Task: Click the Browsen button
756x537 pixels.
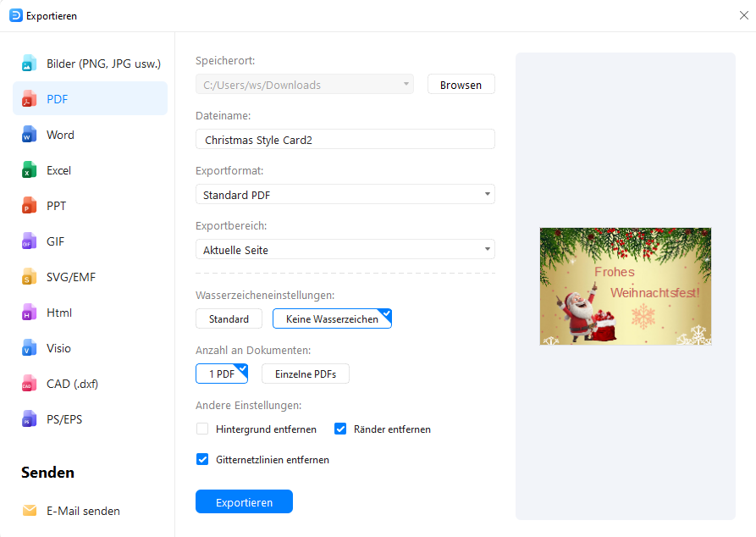Action: pyautogui.click(x=461, y=84)
